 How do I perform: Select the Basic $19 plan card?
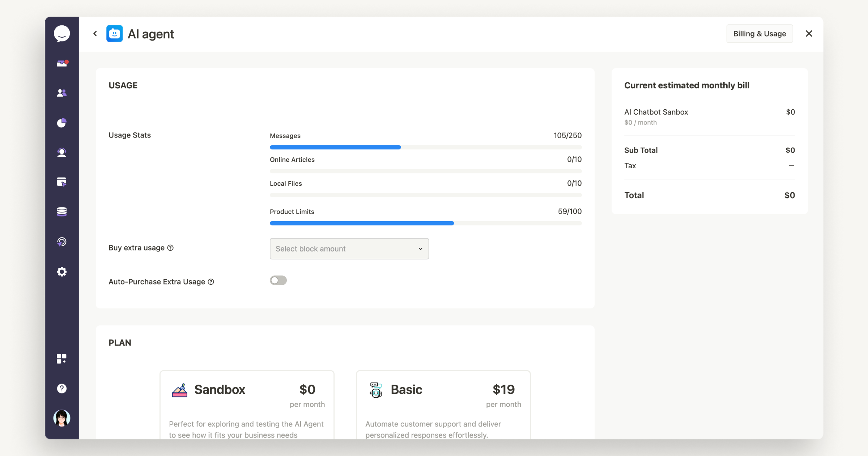click(443, 405)
